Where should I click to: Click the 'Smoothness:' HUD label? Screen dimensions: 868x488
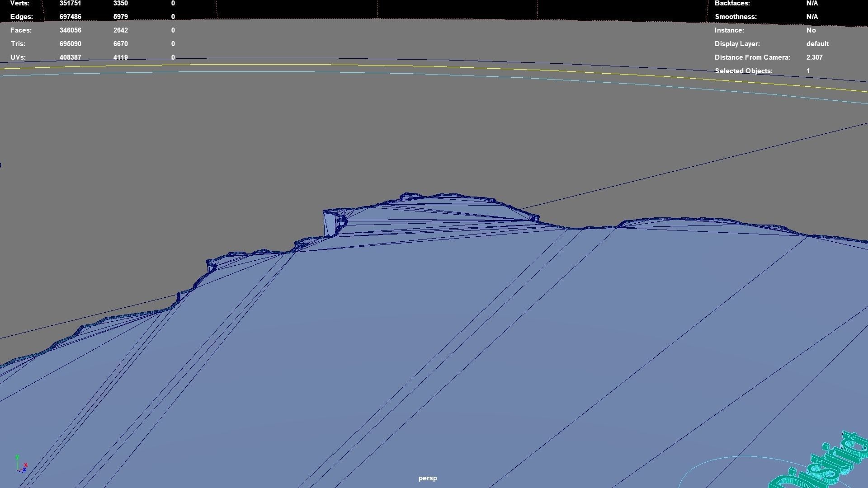click(x=736, y=17)
